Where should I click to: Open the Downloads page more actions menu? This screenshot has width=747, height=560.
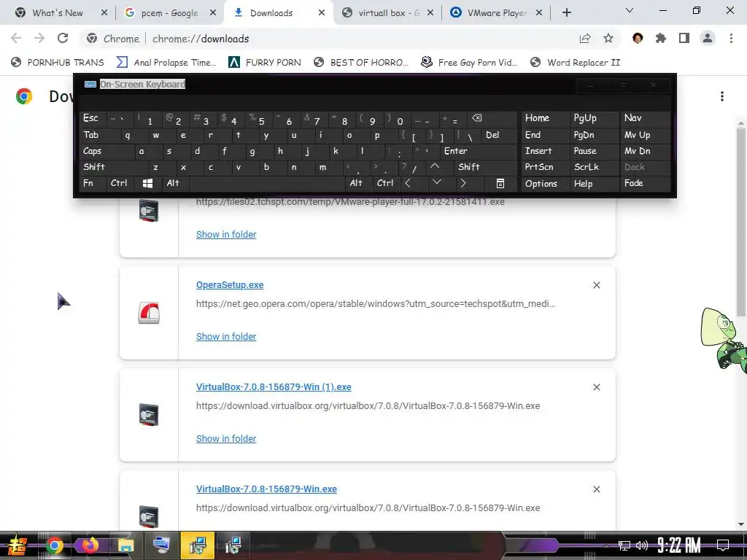pyautogui.click(x=722, y=96)
